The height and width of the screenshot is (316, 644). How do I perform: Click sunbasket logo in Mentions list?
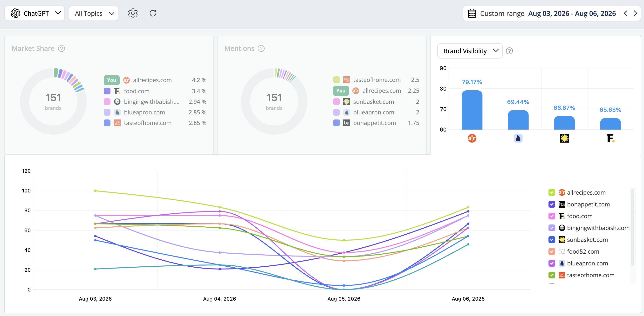point(347,102)
